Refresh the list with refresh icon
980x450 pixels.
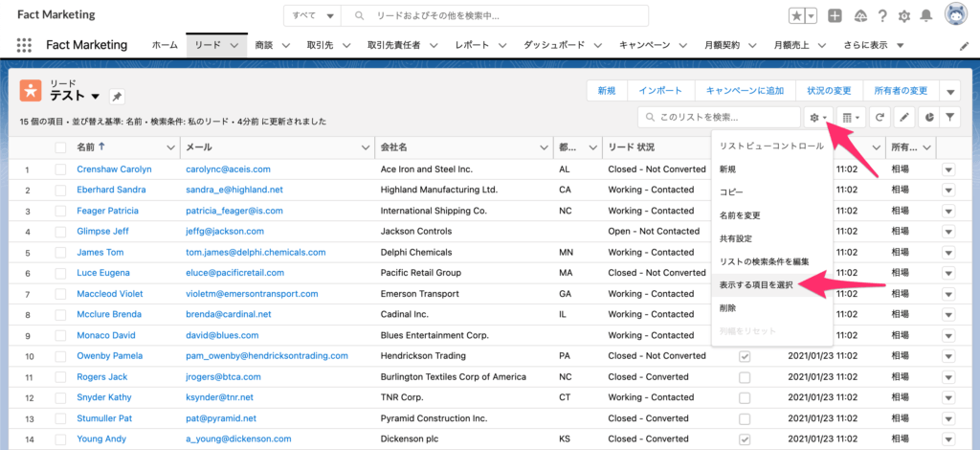point(880,117)
